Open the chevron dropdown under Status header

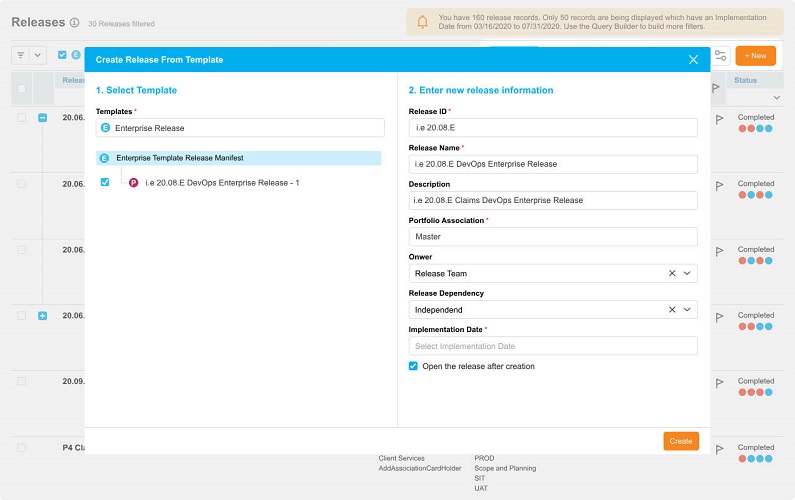click(776, 97)
